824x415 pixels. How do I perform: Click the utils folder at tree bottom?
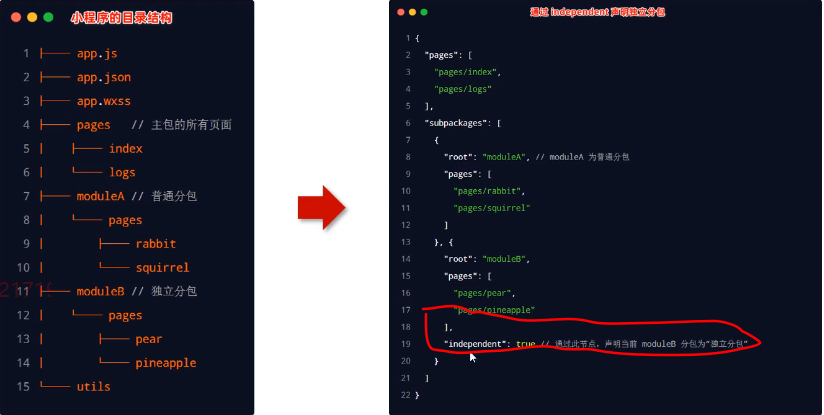point(94,387)
